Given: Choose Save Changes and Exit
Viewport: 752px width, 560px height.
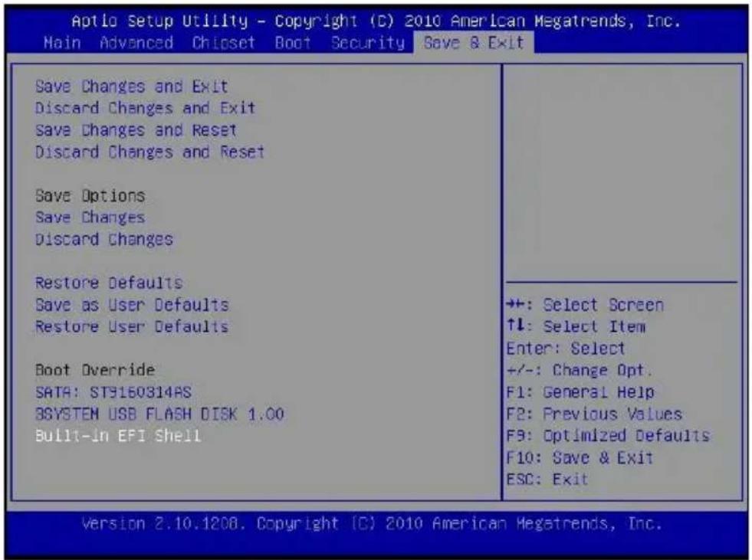Looking at the screenshot, I should [x=131, y=87].
